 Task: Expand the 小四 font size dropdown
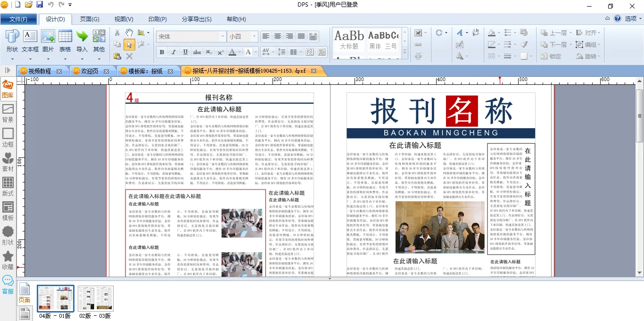[255, 36]
